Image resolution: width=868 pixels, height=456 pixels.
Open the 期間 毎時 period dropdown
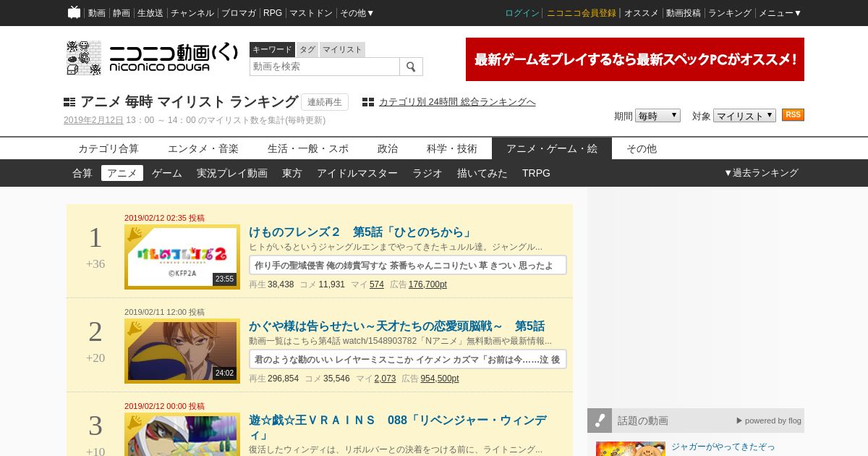[658, 116]
